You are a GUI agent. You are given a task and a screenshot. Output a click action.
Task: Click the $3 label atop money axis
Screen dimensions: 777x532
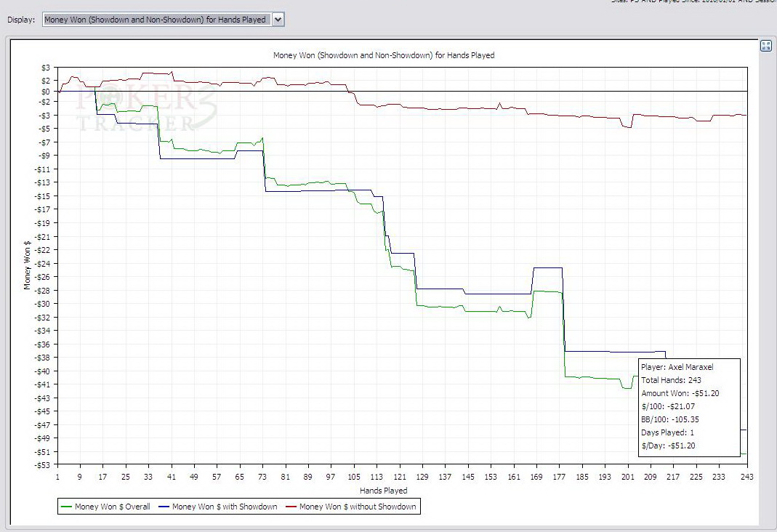click(x=47, y=68)
